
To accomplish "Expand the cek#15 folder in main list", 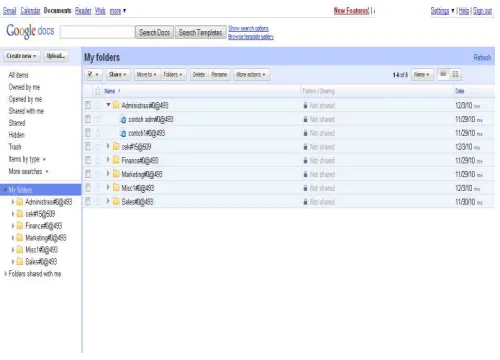I will point(108,146).
